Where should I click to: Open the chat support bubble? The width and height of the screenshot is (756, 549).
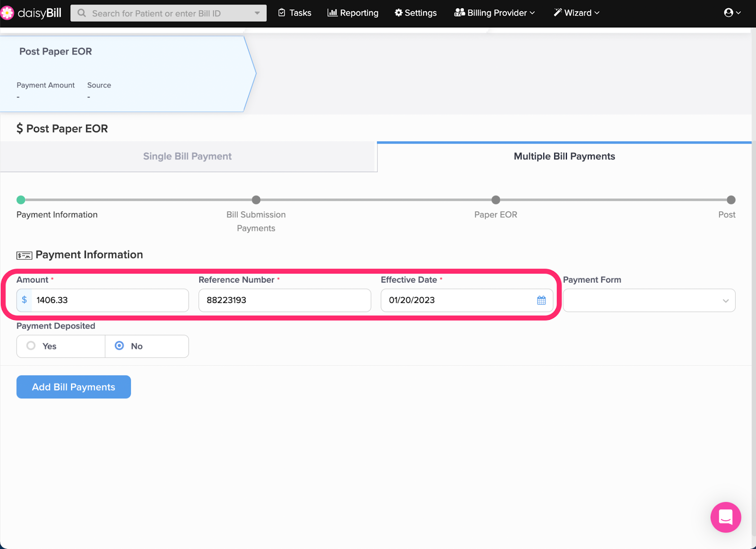pyautogui.click(x=726, y=517)
